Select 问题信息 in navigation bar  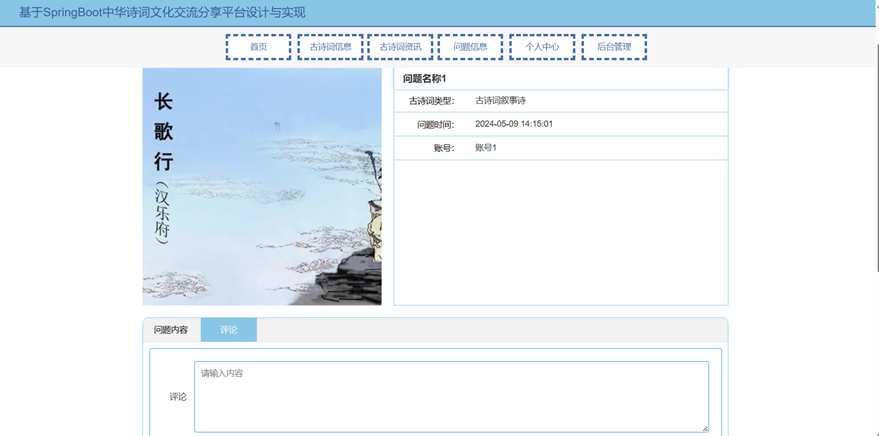point(470,47)
